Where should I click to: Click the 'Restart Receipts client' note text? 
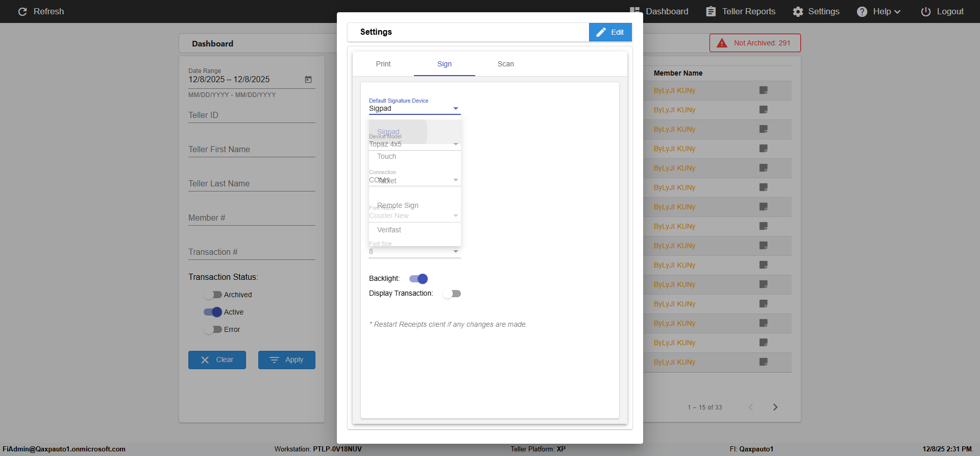448,324
